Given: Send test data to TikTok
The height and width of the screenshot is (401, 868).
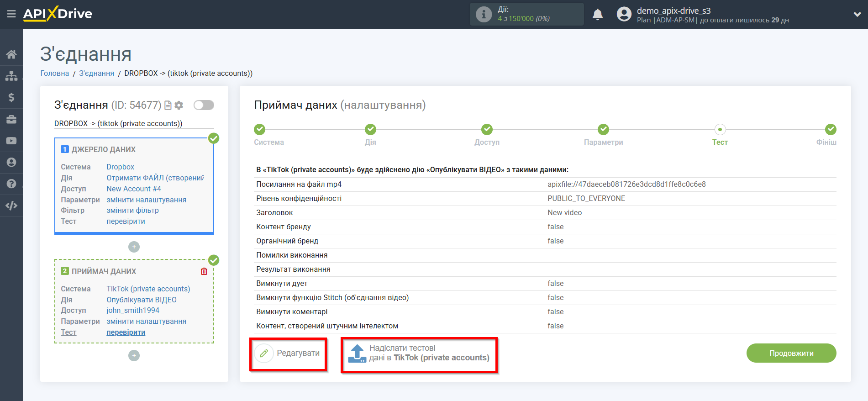Looking at the screenshot, I should pos(419,353).
